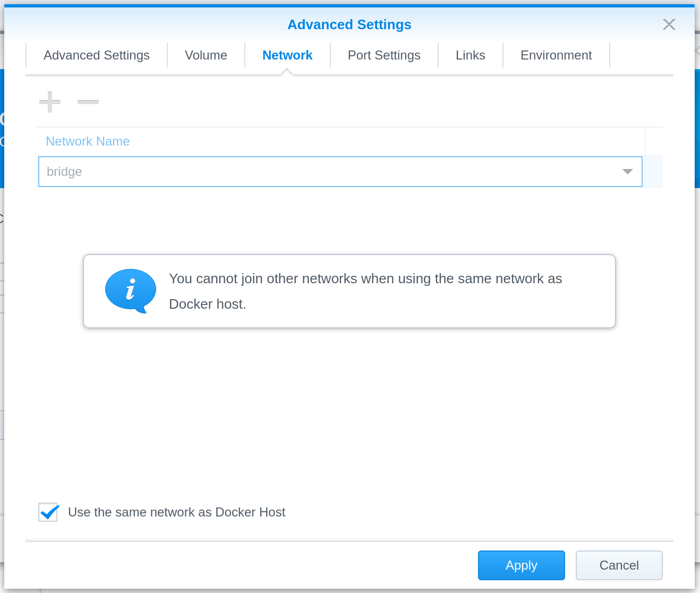
Task: Go to the Links tab
Action: click(470, 55)
